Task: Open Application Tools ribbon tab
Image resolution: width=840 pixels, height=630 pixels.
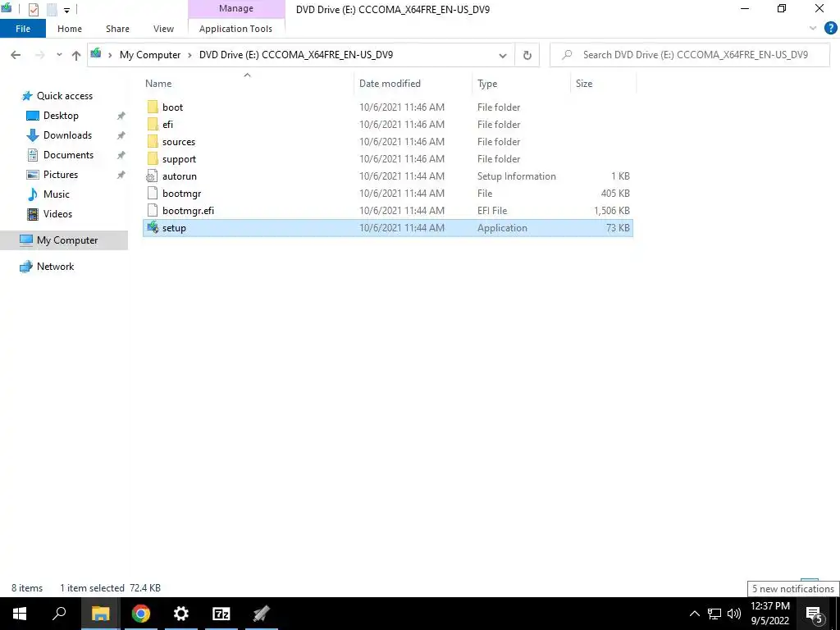Action: coord(235,29)
